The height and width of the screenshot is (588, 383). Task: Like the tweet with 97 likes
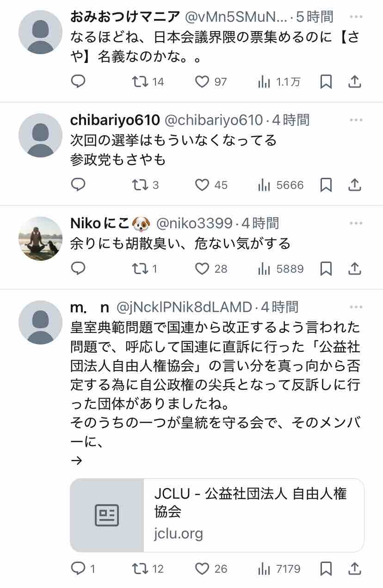tap(210, 82)
